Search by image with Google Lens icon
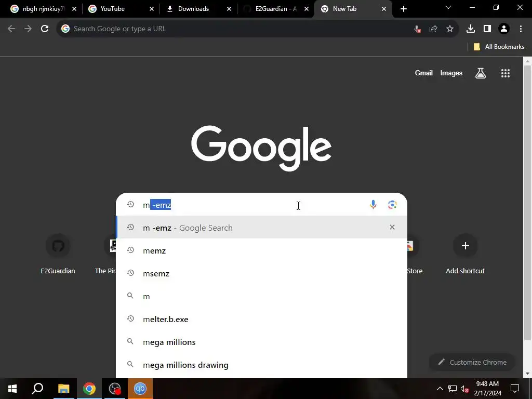 [x=392, y=205]
